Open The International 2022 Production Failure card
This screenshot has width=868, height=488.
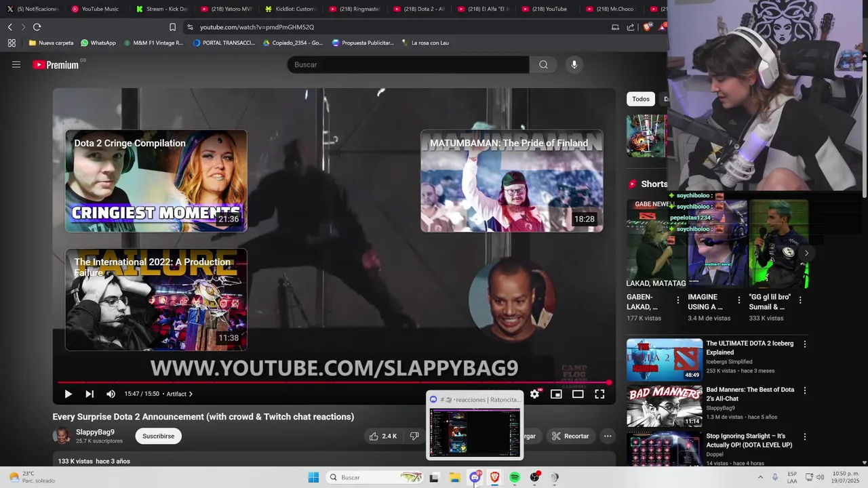pos(156,300)
